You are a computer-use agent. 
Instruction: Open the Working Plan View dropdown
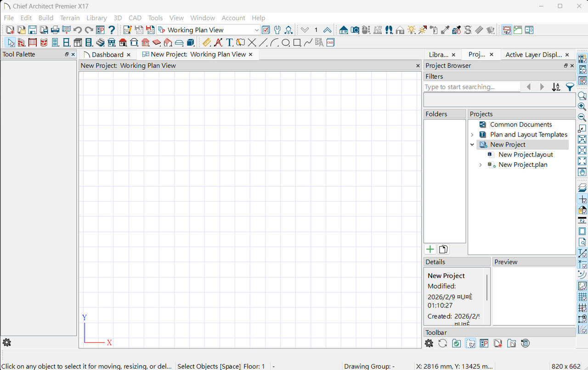[x=256, y=30]
